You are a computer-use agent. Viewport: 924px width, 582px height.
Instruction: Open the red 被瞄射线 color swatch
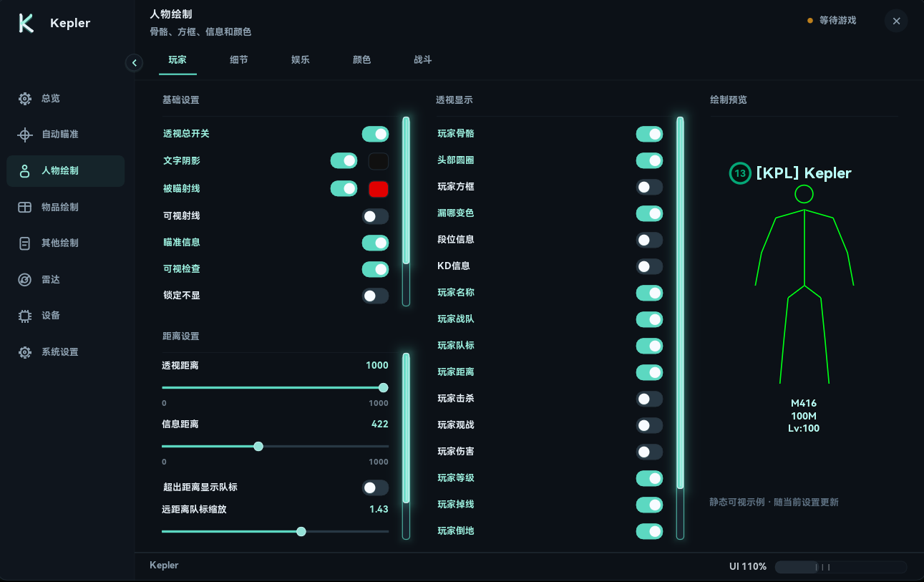[379, 189]
